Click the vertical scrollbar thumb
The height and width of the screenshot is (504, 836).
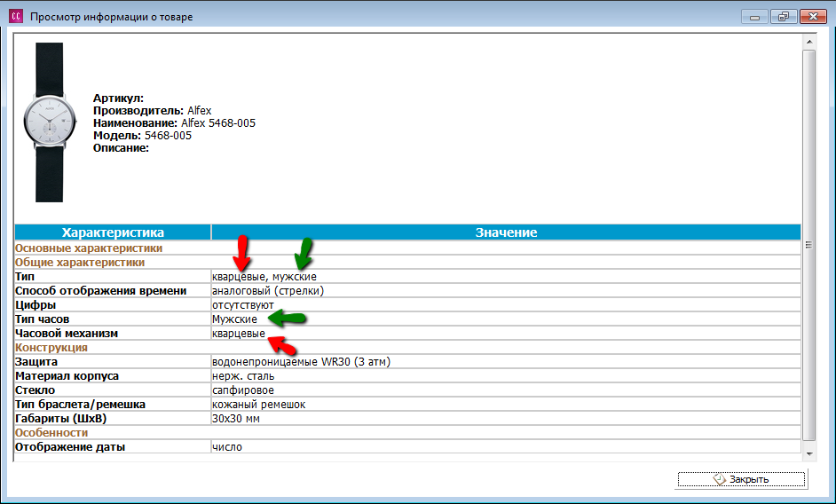(x=808, y=245)
